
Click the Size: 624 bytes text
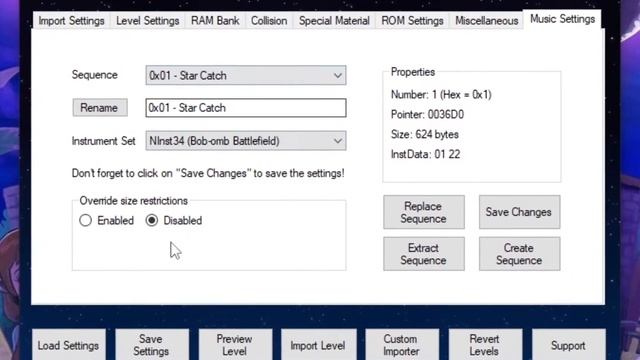(424, 135)
